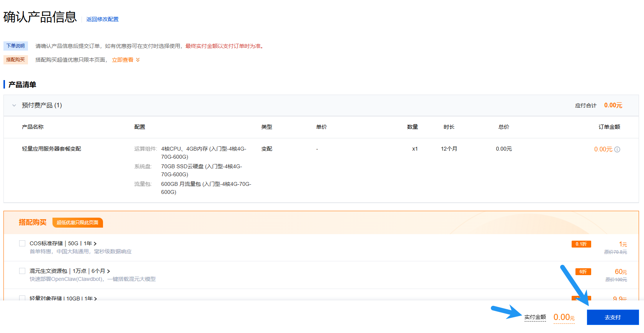
Task: Select the 轻量对象存储 checkbox
Action: click(22, 298)
